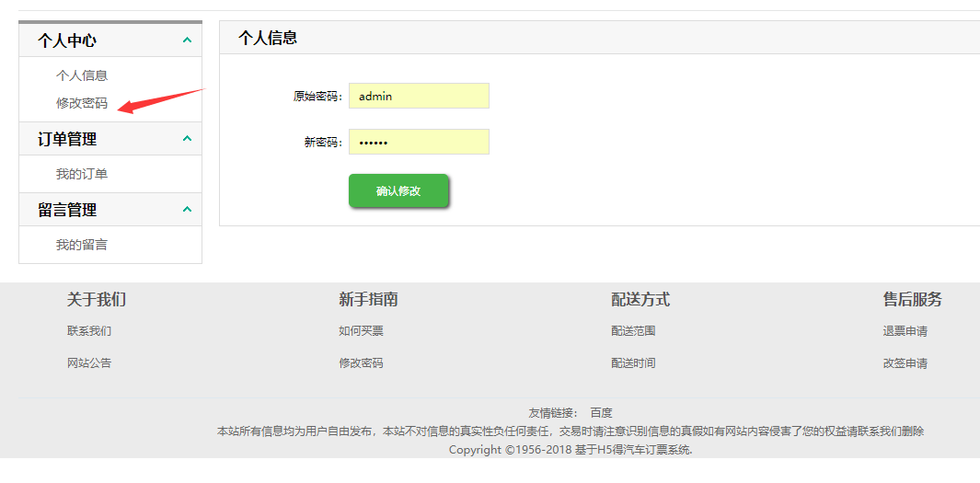Open the 改签申请 footer link
Screen dimensions: 980x483
[905, 363]
